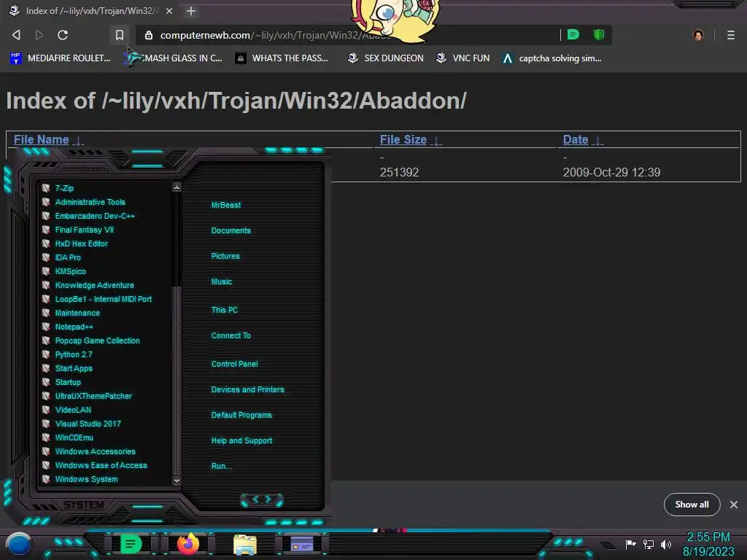The width and height of the screenshot is (747, 560).
Task: Open the green notes app on taskbar
Action: 131,544
